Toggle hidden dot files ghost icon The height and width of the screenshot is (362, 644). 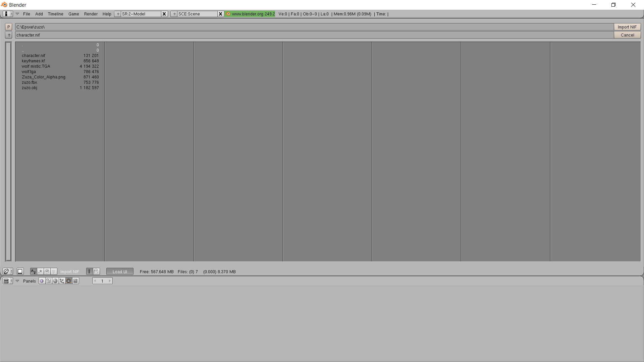click(96, 271)
